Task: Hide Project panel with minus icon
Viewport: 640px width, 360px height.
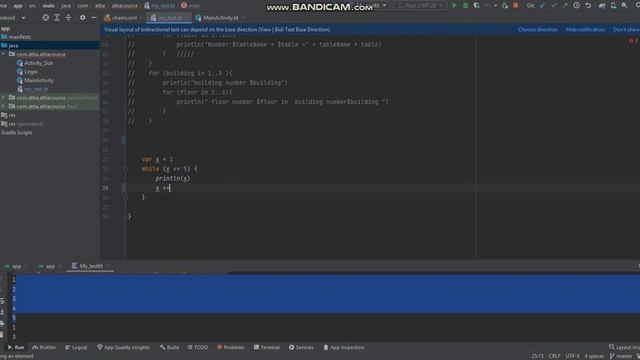Action: click(x=93, y=18)
